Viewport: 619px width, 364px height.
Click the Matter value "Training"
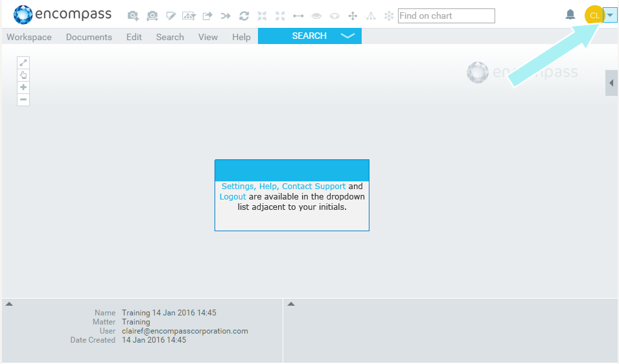click(x=136, y=322)
